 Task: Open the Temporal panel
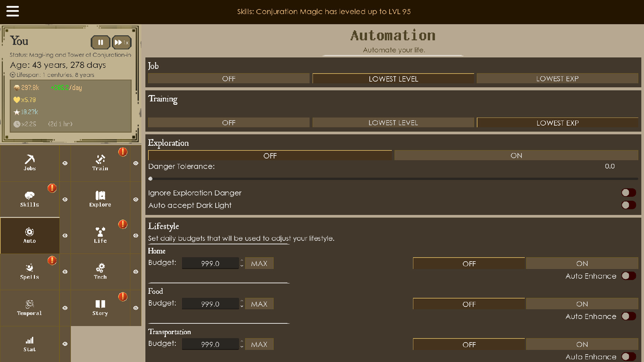pos(29,308)
